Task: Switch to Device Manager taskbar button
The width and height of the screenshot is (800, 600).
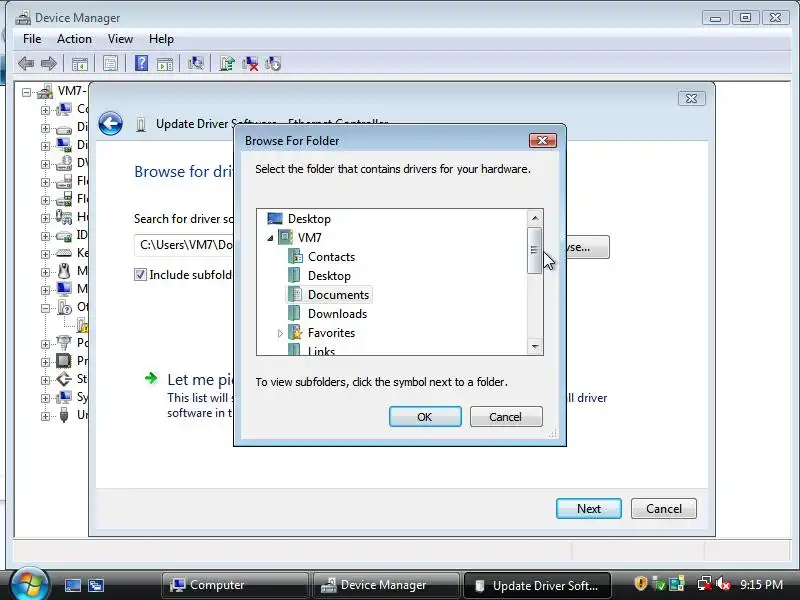Action: click(386, 585)
